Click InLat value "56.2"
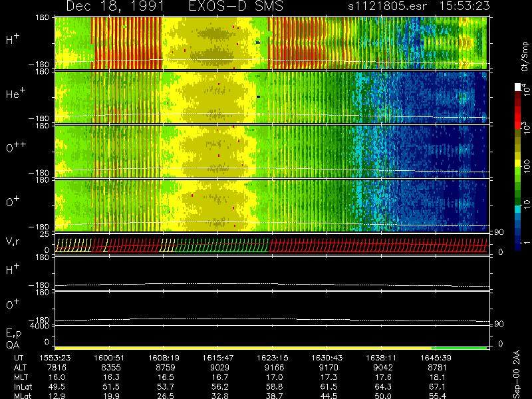 pyautogui.click(x=220, y=386)
